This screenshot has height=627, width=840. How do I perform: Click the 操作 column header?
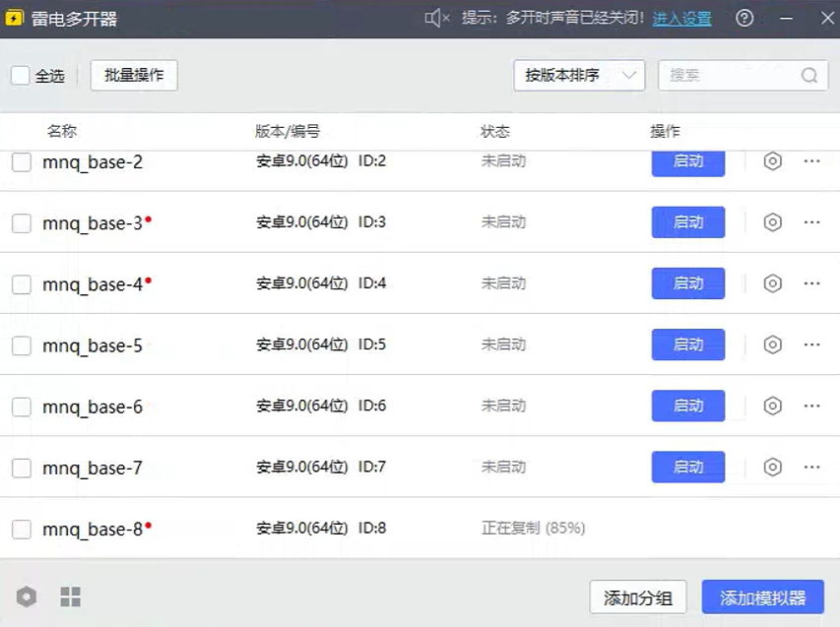click(x=665, y=131)
